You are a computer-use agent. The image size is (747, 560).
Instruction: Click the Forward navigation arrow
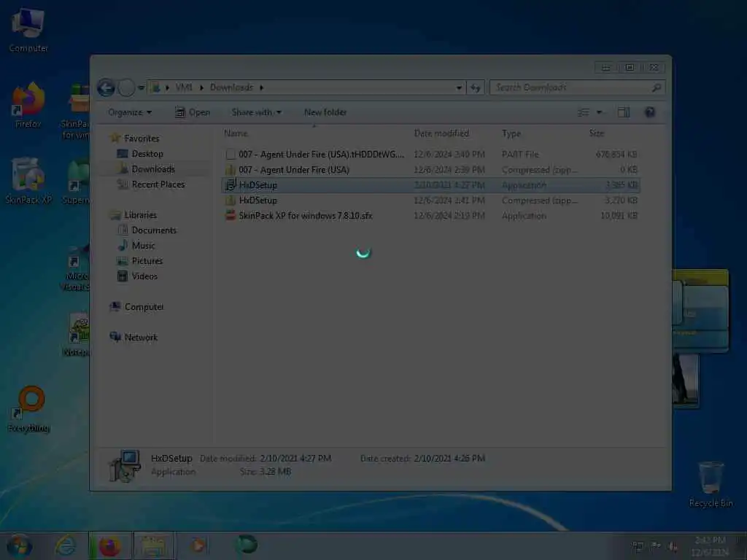click(125, 87)
